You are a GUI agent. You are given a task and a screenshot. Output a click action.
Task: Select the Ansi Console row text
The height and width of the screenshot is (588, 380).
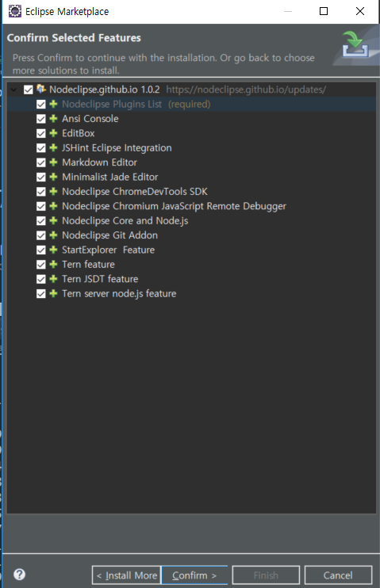90,119
